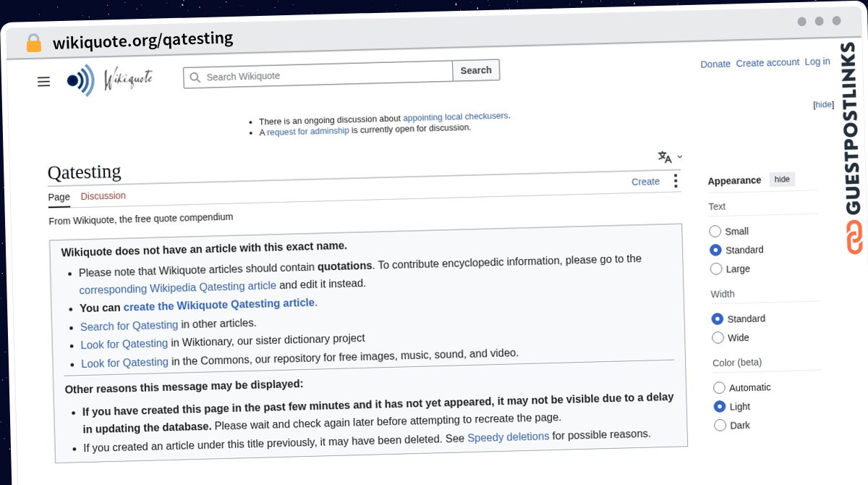Open corresponding Wikipedia Qatesting article link
Viewport: 868px width, 485px height.
coord(178,287)
